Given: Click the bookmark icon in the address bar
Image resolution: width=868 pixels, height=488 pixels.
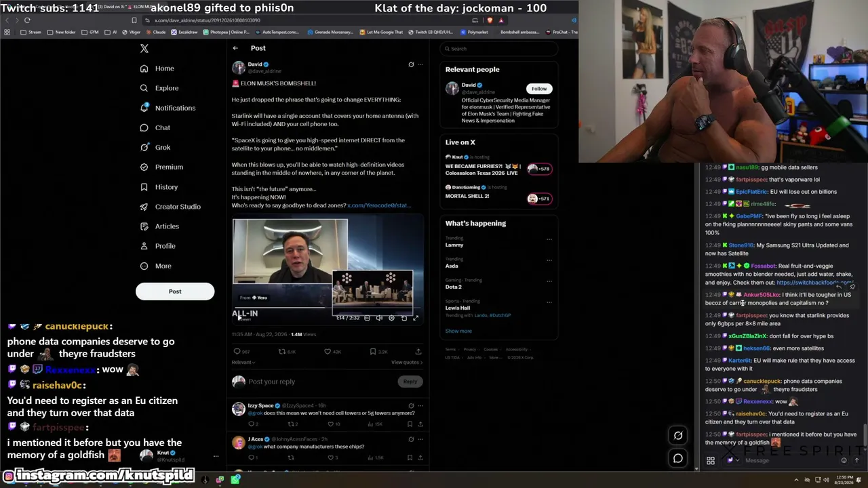Looking at the screenshot, I should tap(134, 20).
